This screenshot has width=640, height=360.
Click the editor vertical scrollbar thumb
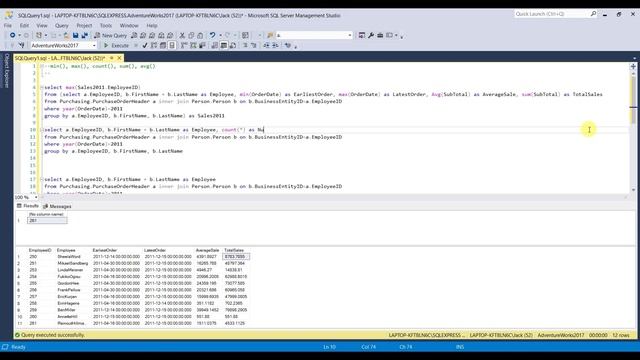click(633, 100)
